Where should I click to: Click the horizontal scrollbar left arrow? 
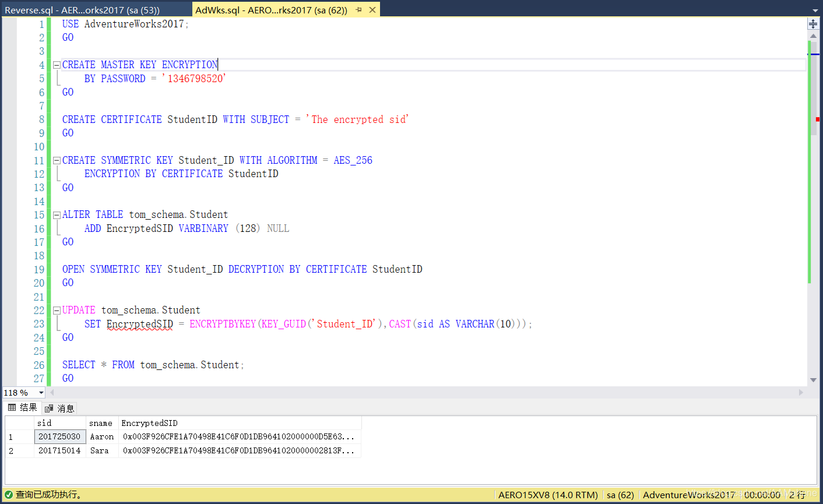pyautogui.click(x=52, y=393)
